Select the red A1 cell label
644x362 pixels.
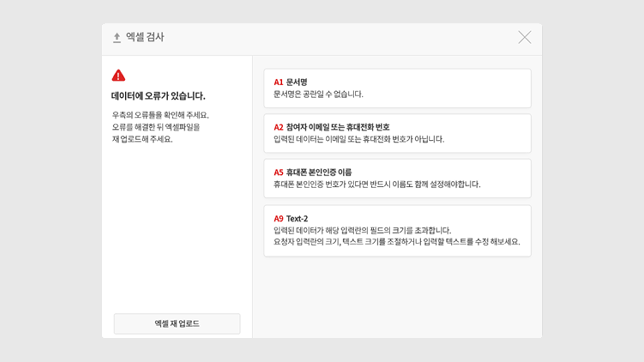point(278,82)
